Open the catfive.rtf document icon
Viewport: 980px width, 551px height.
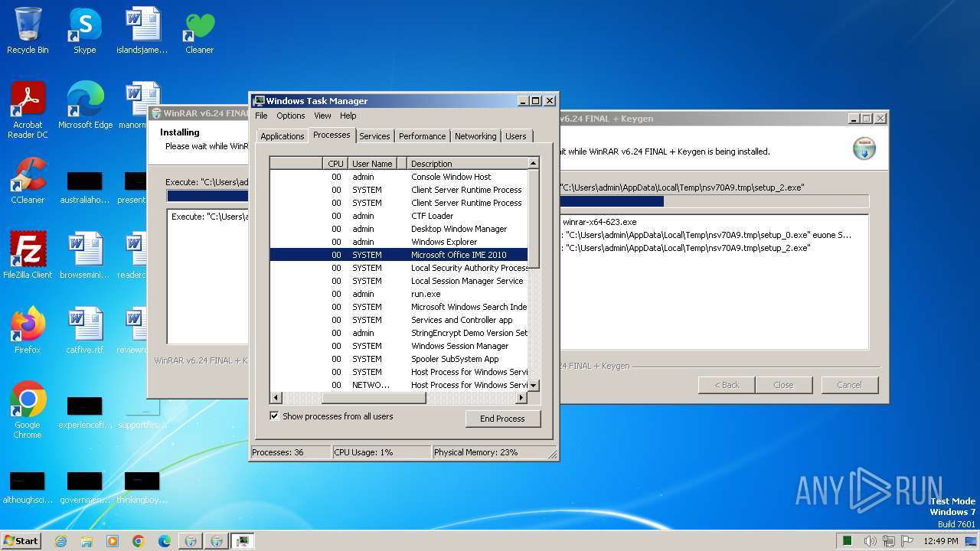pyautogui.click(x=85, y=331)
